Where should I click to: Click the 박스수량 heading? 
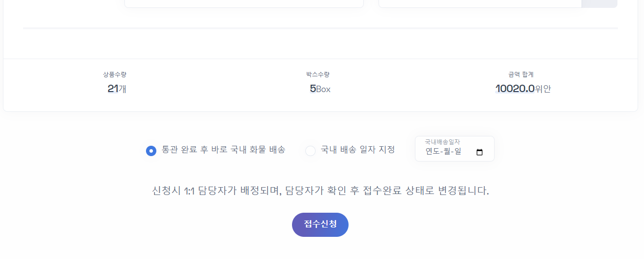point(318,75)
